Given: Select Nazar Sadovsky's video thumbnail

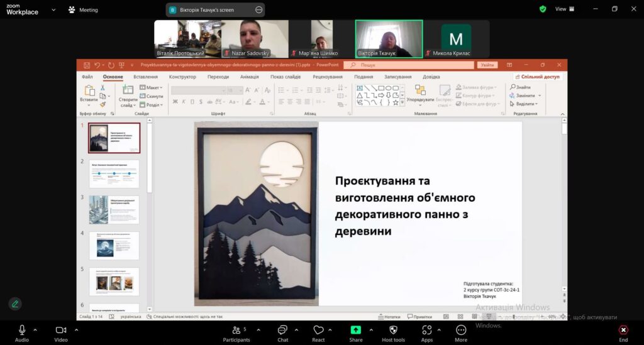Looking at the screenshot, I should point(255,39).
